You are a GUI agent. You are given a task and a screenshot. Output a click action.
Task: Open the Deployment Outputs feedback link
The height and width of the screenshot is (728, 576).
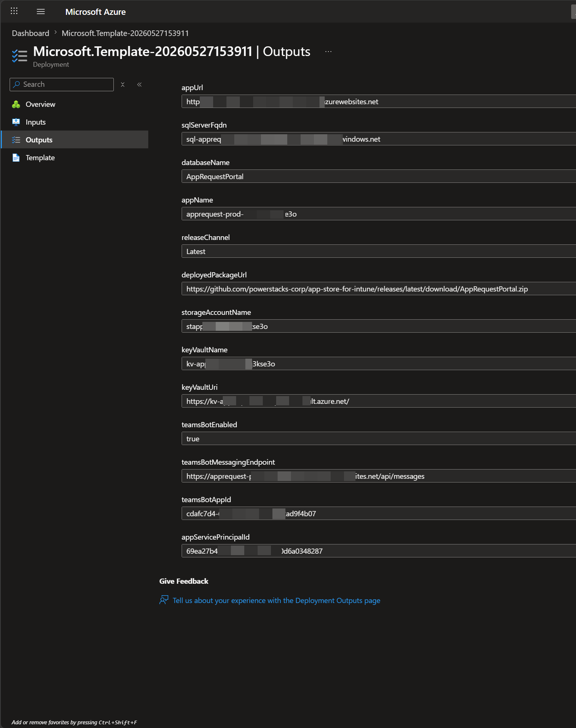[x=277, y=600]
